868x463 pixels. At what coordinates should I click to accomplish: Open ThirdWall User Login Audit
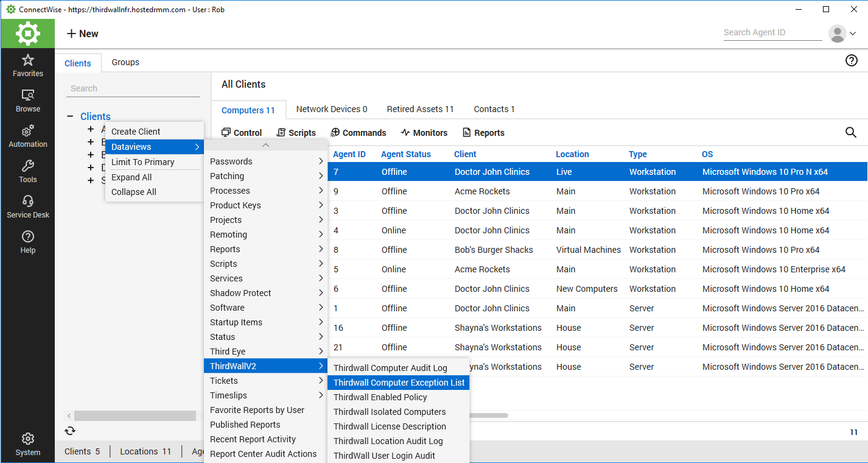click(x=398, y=456)
